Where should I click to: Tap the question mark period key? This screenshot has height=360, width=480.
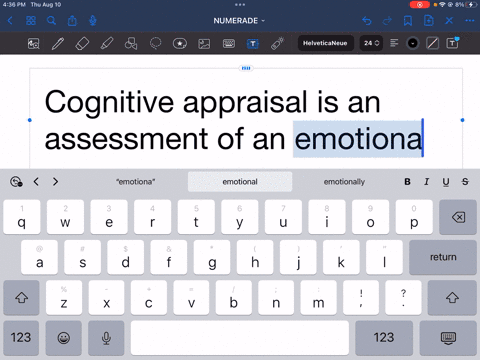[x=403, y=298]
